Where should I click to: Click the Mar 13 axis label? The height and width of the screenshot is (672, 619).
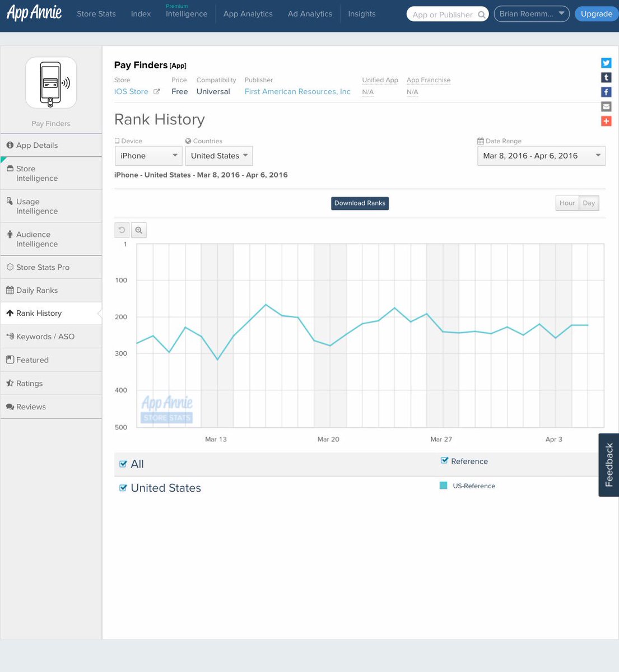click(x=216, y=439)
